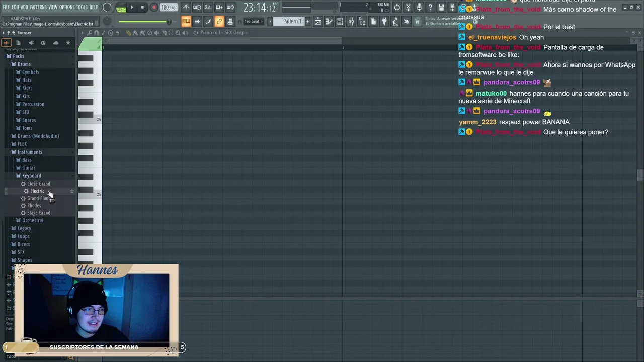Image resolution: width=644 pixels, height=362 pixels.
Task: Toggle the orange multilink to controllers icon
Action: [x=219, y=21]
